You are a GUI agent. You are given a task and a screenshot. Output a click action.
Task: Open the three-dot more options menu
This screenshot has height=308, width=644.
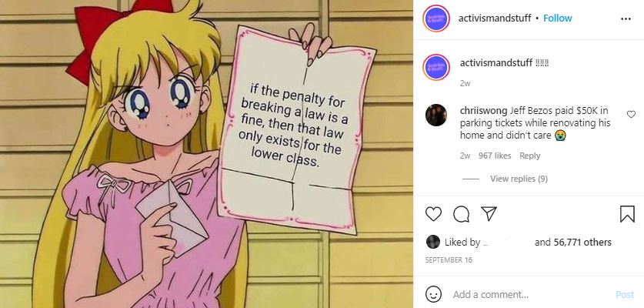tap(626, 19)
